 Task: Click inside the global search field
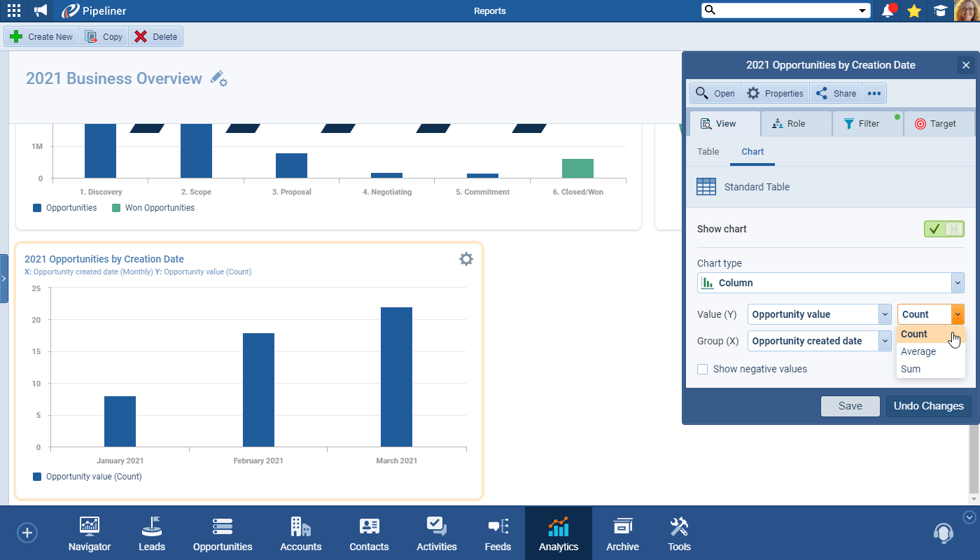tap(777, 10)
